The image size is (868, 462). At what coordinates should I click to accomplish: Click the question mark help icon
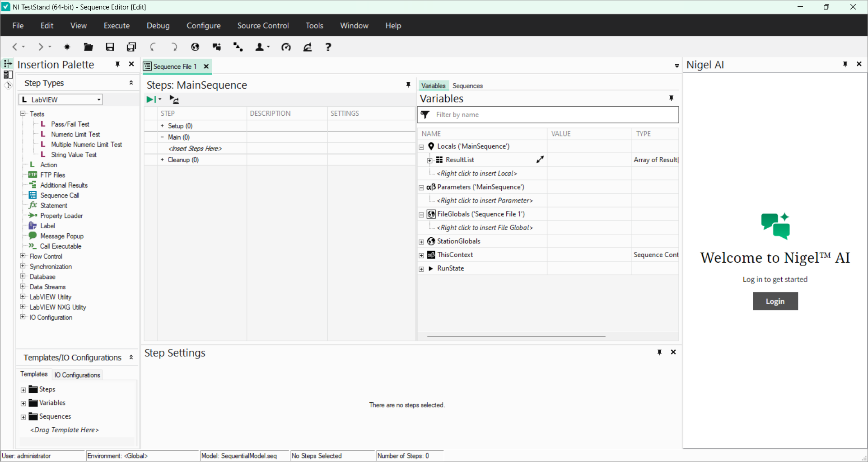pyautogui.click(x=328, y=47)
